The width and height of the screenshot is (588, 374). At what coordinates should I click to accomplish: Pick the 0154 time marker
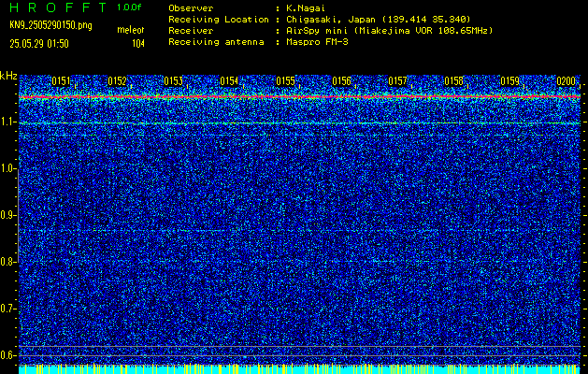pyautogui.click(x=229, y=81)
